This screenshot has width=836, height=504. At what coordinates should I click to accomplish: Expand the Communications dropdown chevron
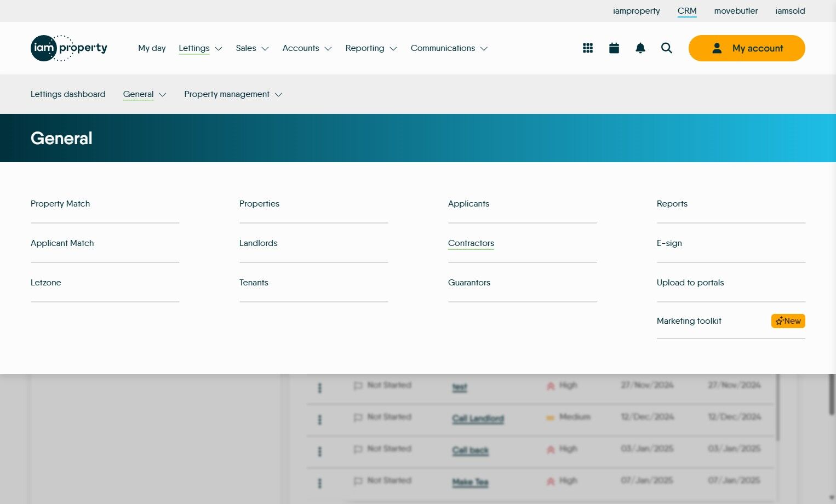[x=484, y=49]
